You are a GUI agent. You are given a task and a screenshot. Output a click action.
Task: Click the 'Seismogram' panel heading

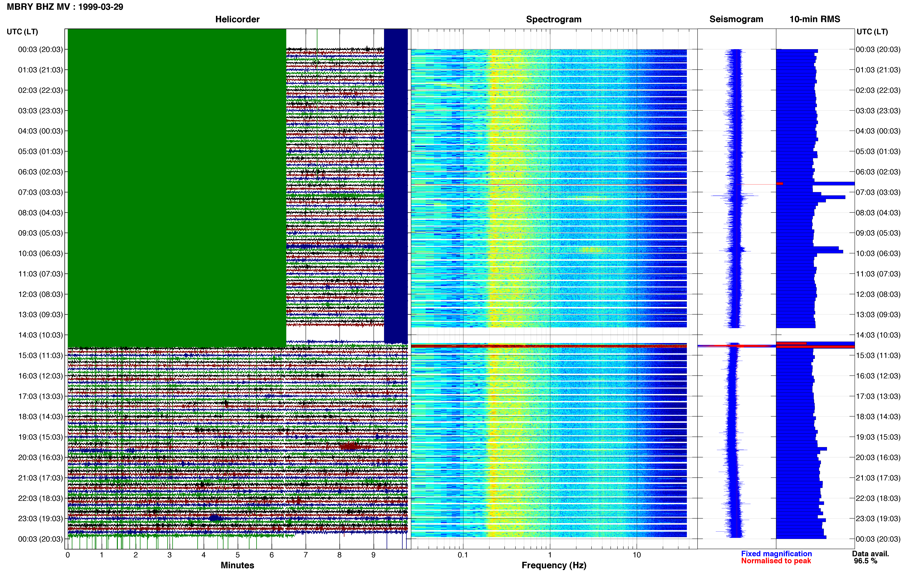(736, 20)
